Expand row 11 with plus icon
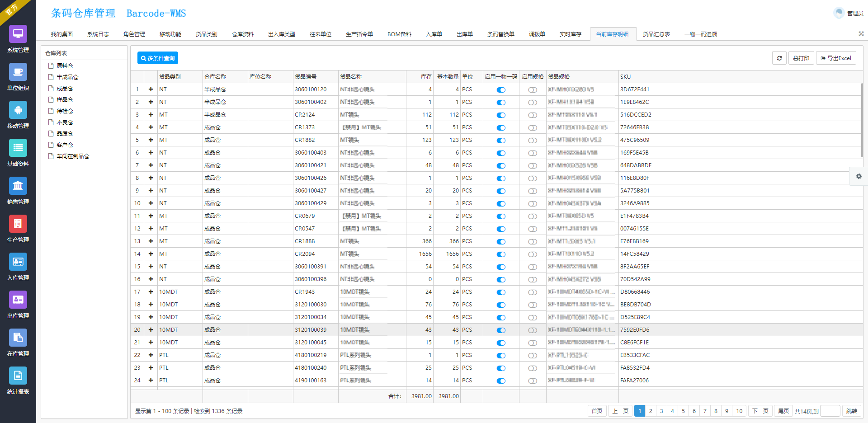 (151, 216)
